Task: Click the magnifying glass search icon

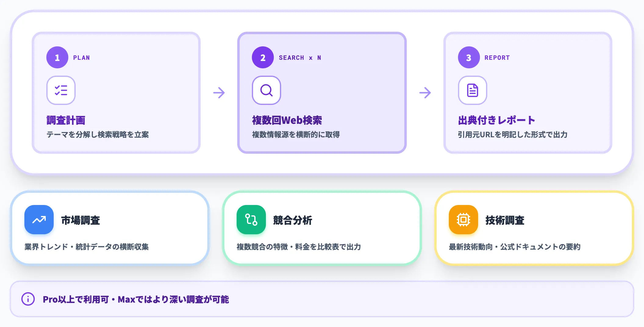Action: tap(266, 90)
